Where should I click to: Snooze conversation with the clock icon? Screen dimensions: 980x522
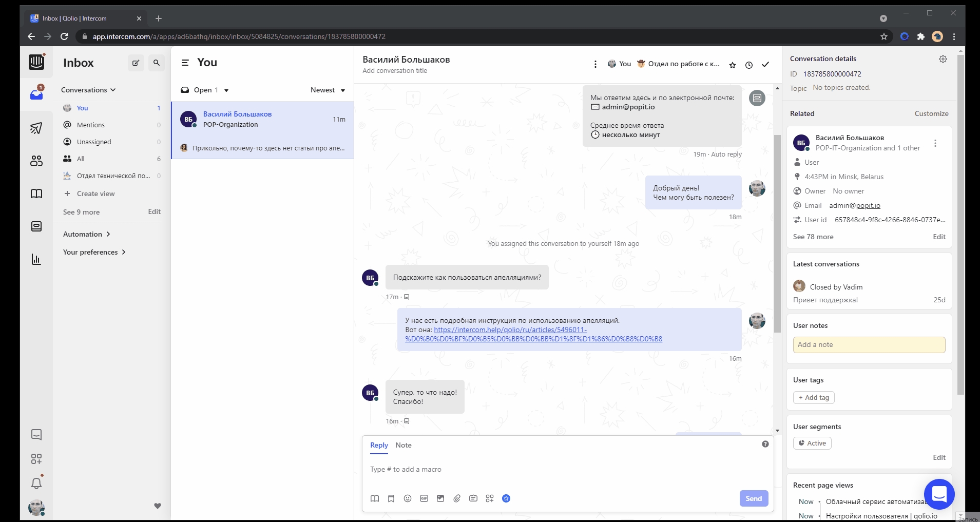click(x=749, y=65)
